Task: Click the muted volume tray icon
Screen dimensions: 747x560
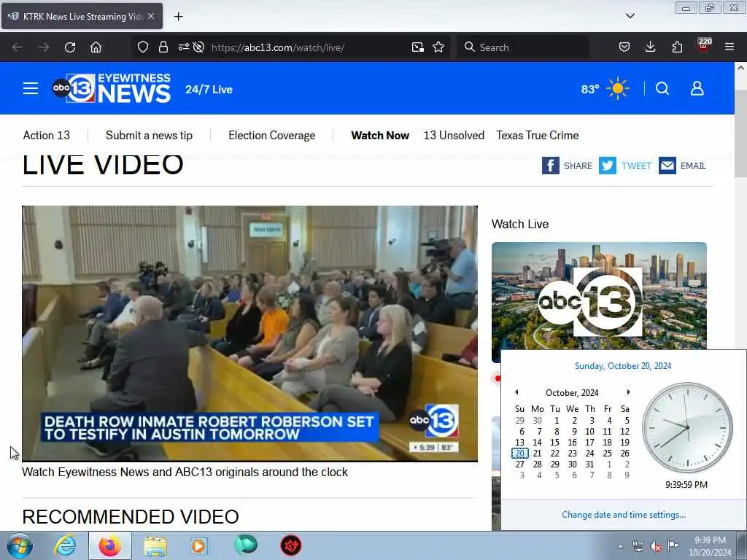Action: [656, 547]
